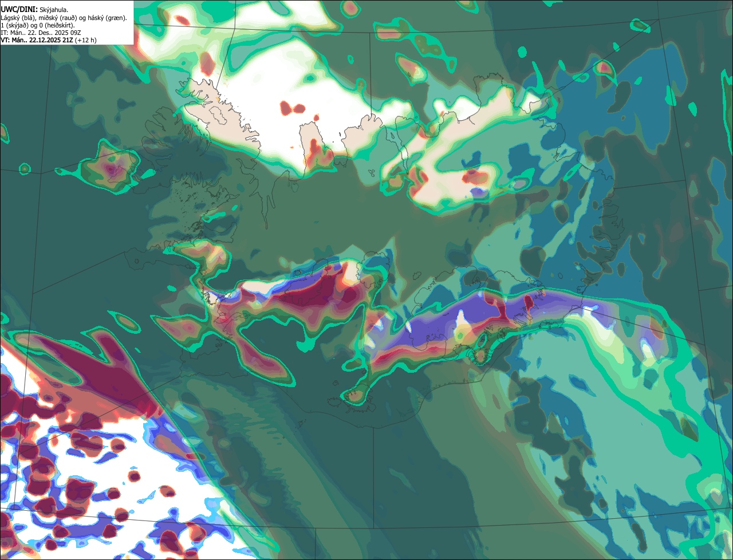Select the "Lágský (blá)" legend text
This screenshot has height=560, width=733.
tap(18, 18)
